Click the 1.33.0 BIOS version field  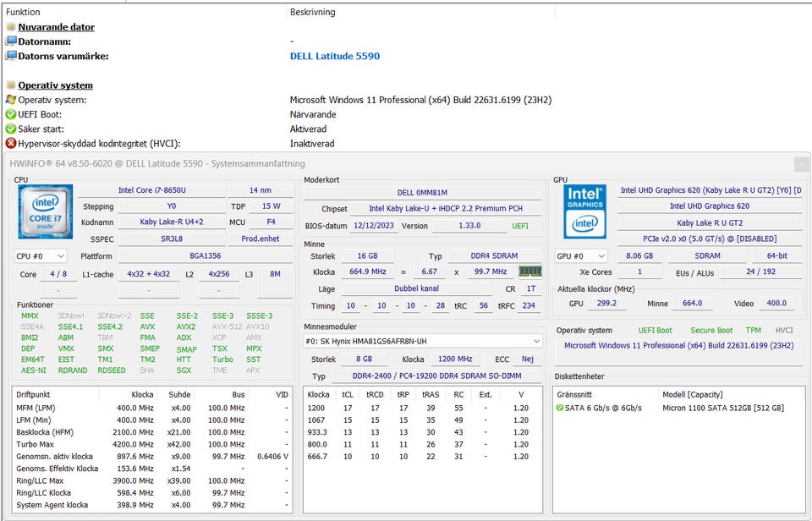pyautogui.click(x=469, y=226)
